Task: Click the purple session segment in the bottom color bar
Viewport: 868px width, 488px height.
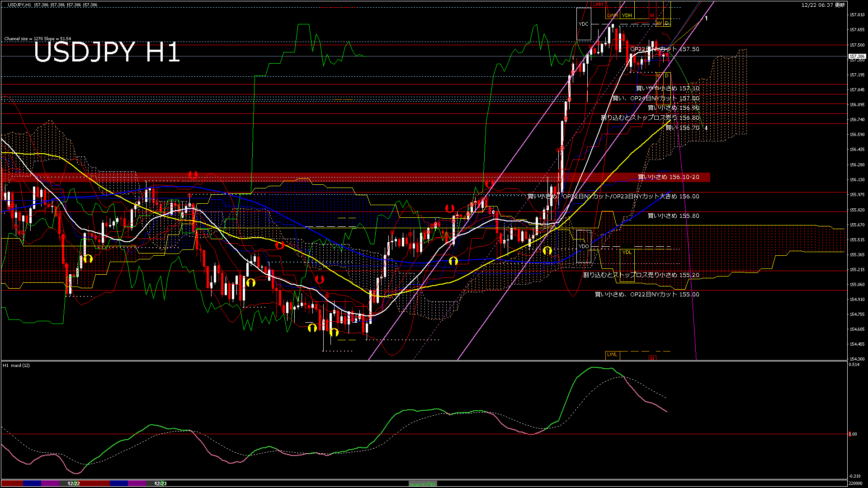Action: tap(49, 483)
